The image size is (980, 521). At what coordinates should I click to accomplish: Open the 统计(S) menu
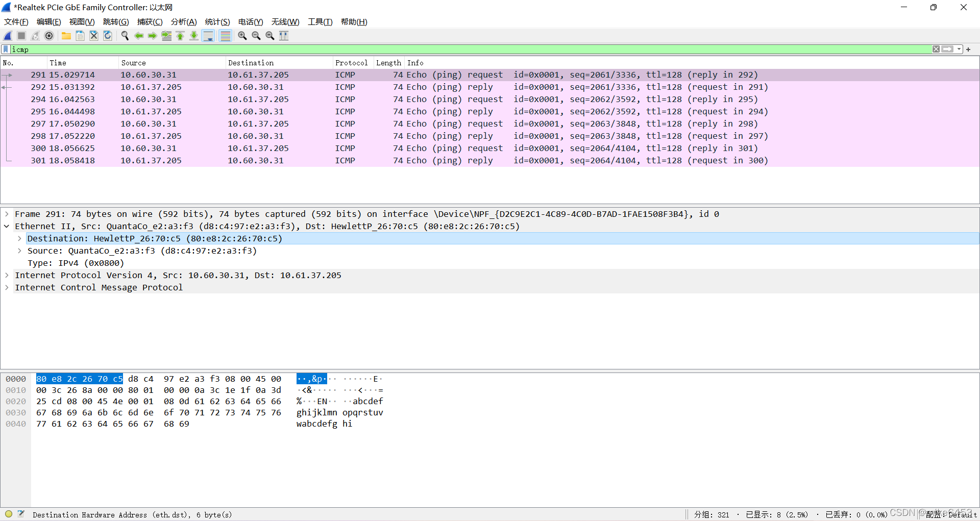217,22
